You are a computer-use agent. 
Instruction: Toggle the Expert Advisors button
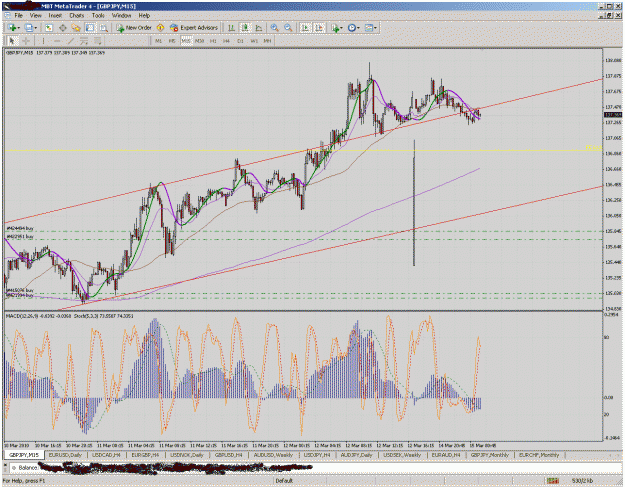194,27
